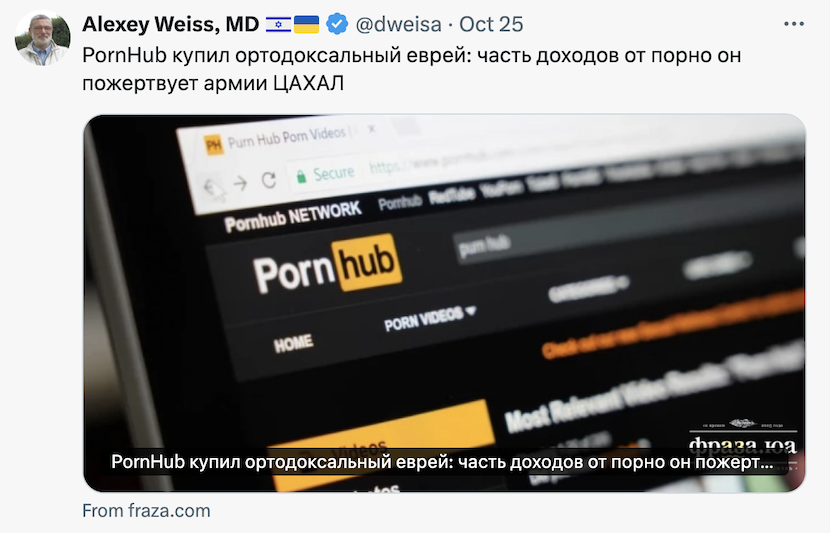830x533 pixels.
Task: Click the forward arrow in pictured browser
Action: [x=240, y=184]
